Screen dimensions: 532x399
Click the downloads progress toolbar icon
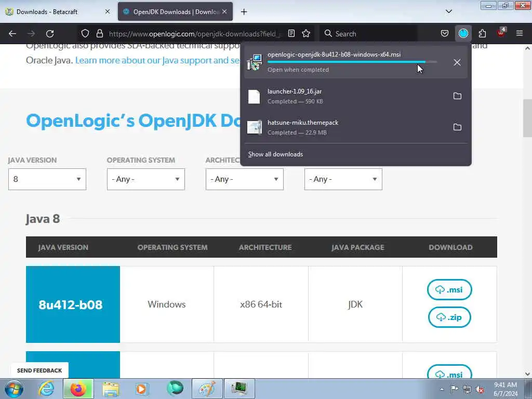[463, 34]
